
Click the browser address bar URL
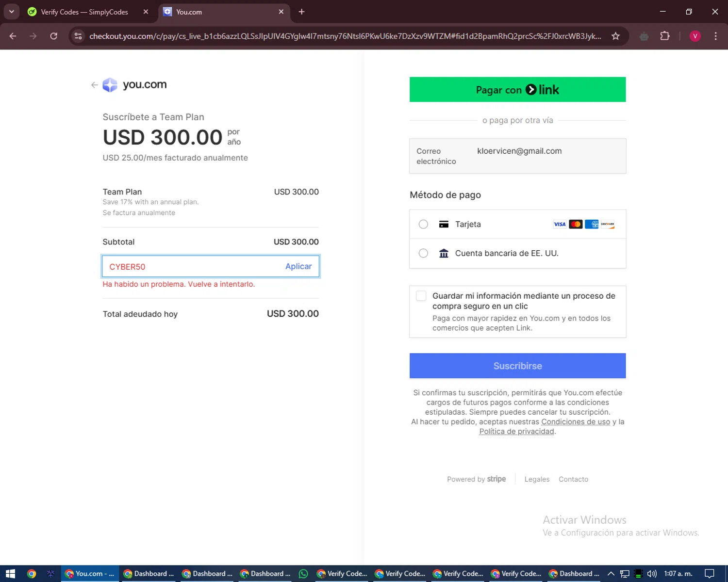[345, 36]
